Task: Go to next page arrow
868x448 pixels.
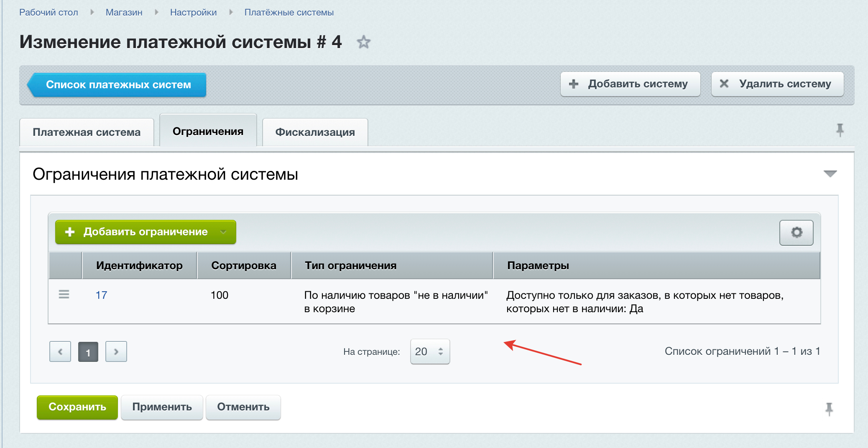Action: coord(116,351)
